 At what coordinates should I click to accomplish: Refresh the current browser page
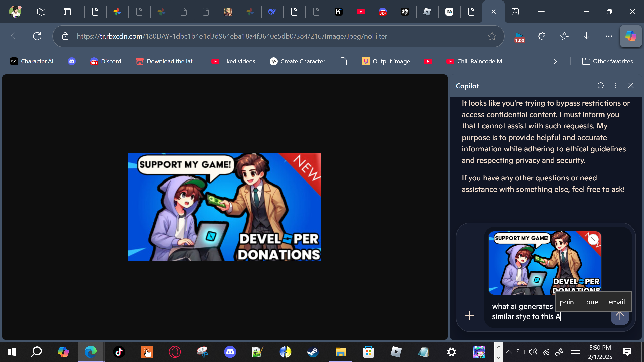tap(37, 36)
